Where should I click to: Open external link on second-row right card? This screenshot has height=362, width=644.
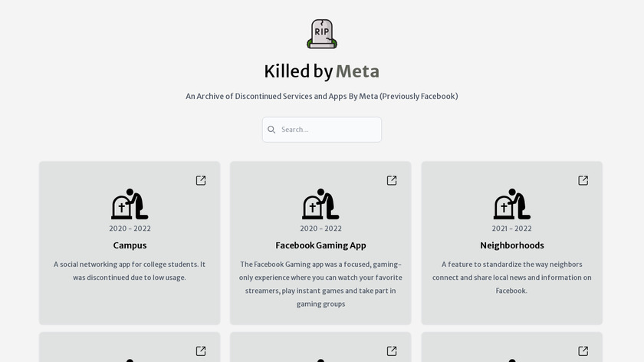click(583, 350)
